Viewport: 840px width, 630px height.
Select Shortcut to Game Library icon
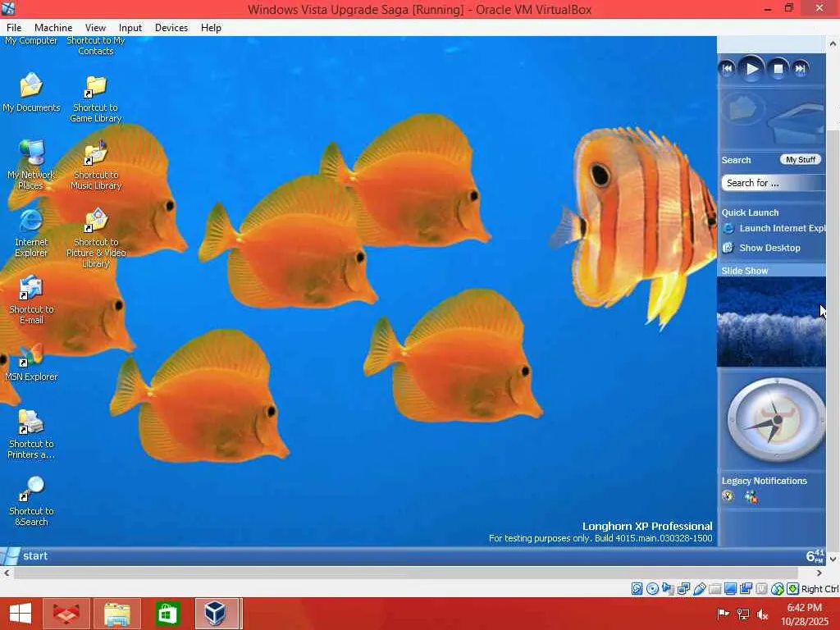pos(96,98)
